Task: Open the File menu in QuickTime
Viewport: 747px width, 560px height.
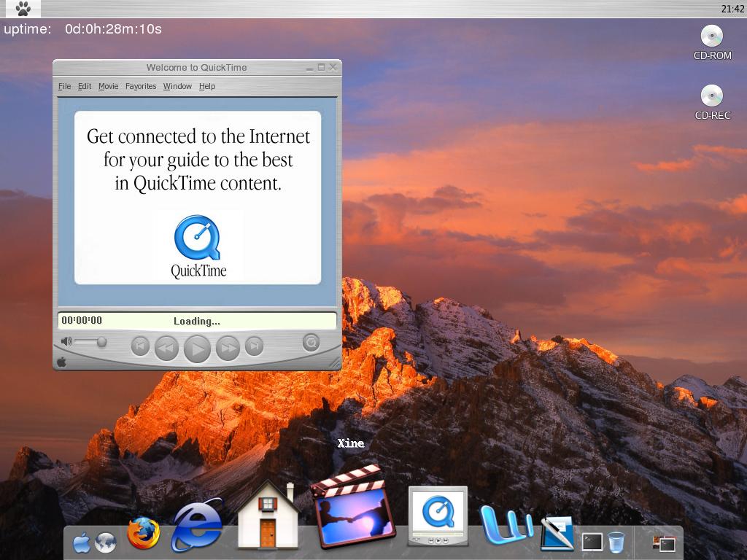Action: click(x=64, y=86)
